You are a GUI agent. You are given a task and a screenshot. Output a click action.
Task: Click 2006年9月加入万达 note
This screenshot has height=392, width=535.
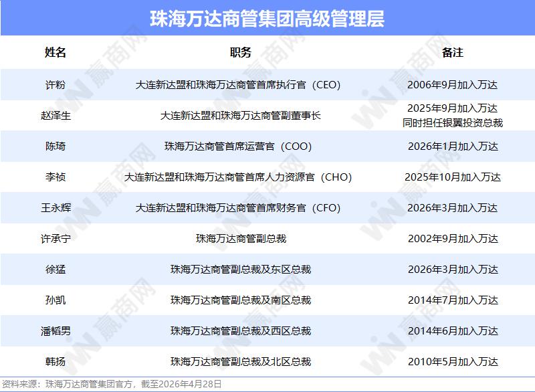pyautogui.click(x=453, y=84)
